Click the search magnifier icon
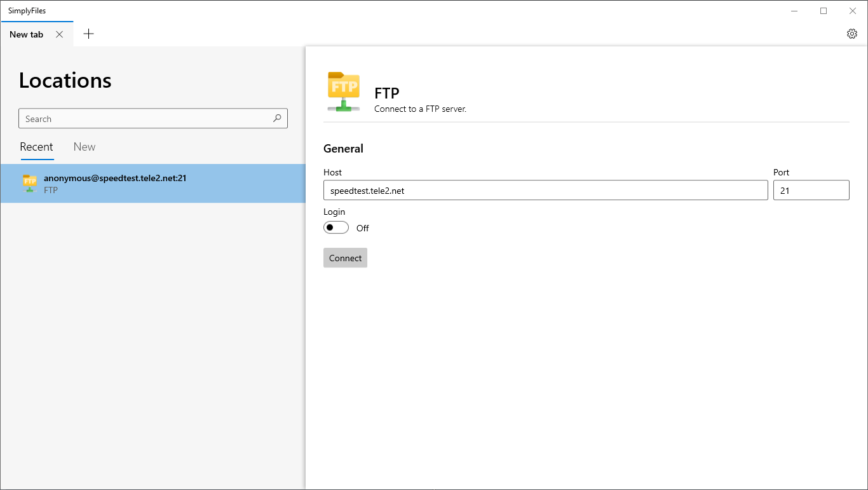Screen dimensions: 868x490 277,118
